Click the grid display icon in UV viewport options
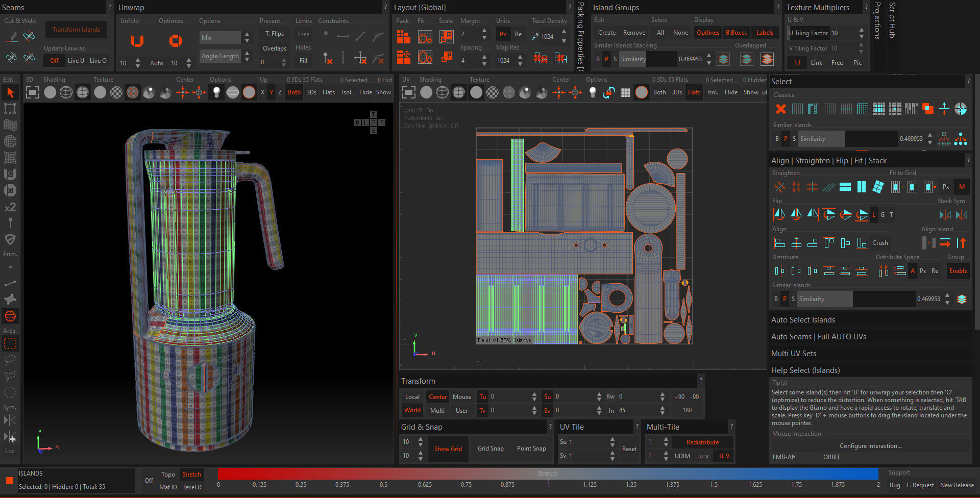Screen dimensions: 980x498 pyautogui.click(x=625, y=92)
